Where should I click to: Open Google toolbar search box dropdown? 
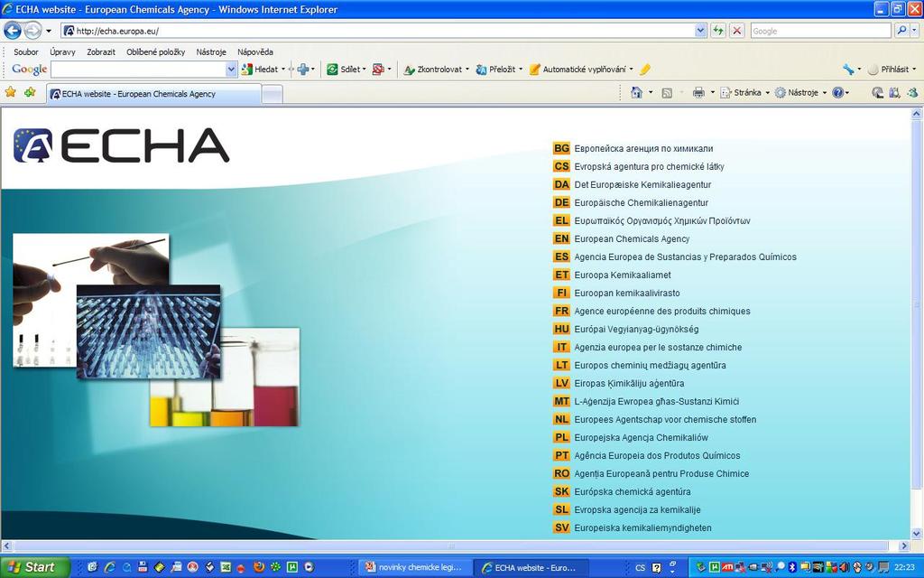tap(231, 69)
